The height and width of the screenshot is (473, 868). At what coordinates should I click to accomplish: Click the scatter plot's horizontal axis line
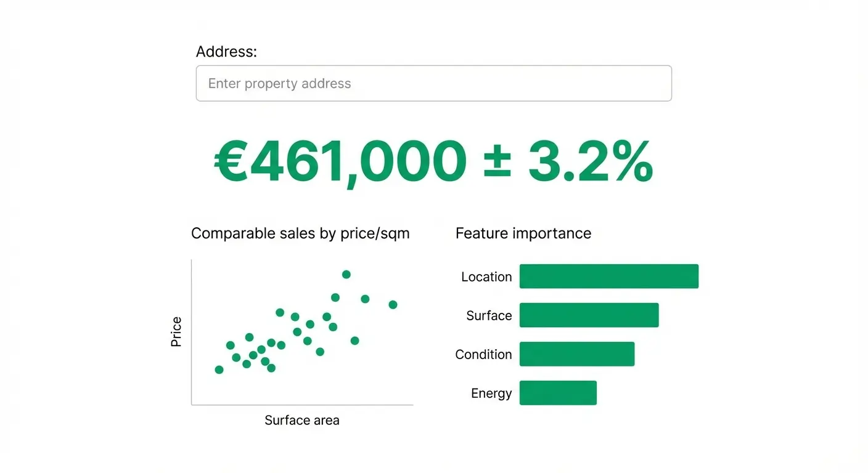(302, 405)
